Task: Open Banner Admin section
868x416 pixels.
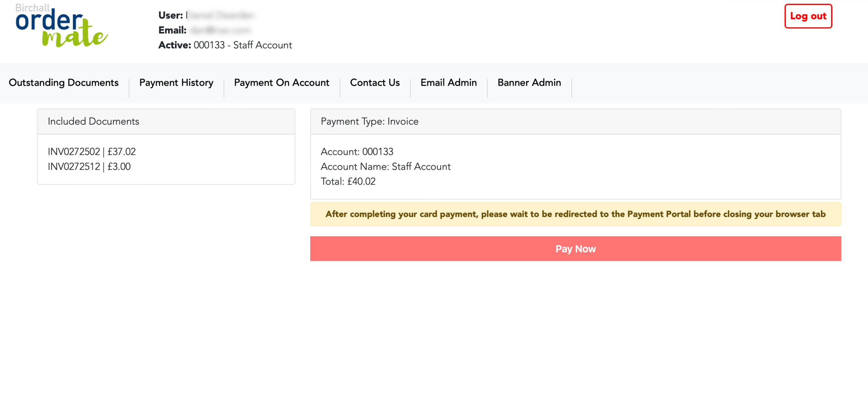Action: point(529,83)
